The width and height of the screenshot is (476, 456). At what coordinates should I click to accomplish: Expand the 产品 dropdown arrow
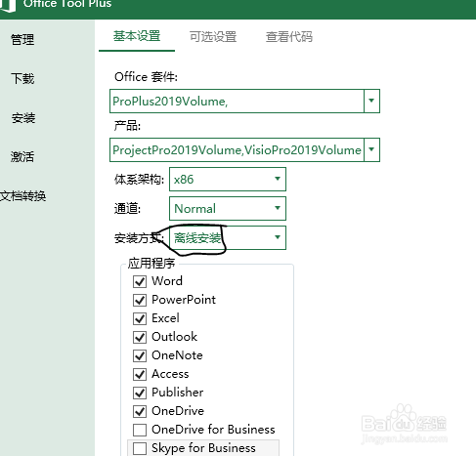371,149
